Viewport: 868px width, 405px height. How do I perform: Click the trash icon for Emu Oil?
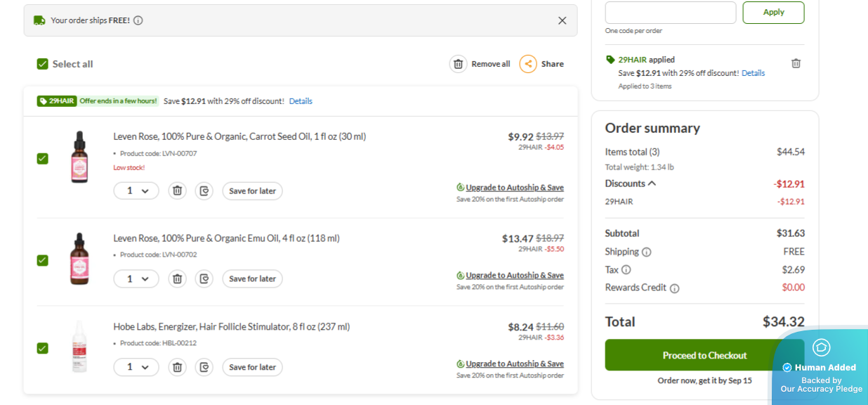(177, 278)
